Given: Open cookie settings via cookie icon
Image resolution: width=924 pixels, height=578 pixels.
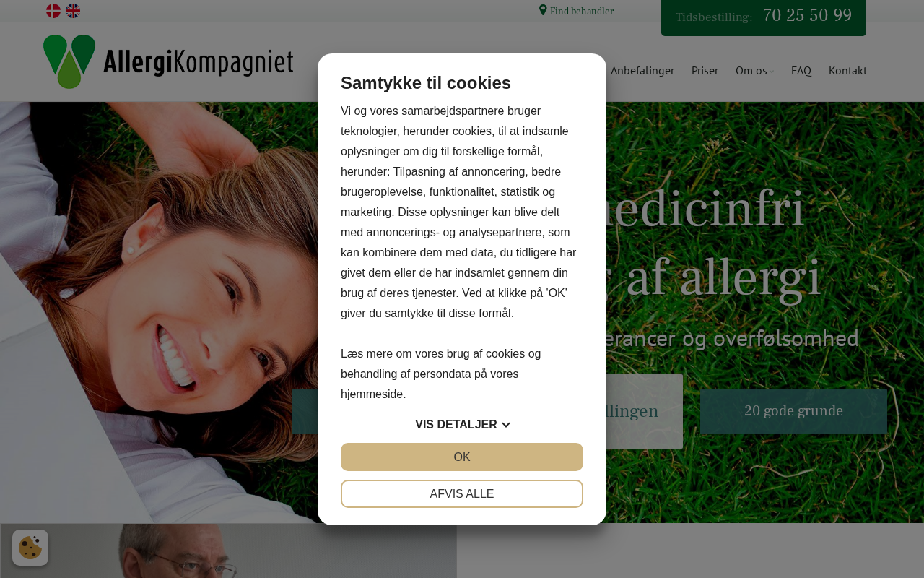Looking at the screenshot, I should [30, 548].
